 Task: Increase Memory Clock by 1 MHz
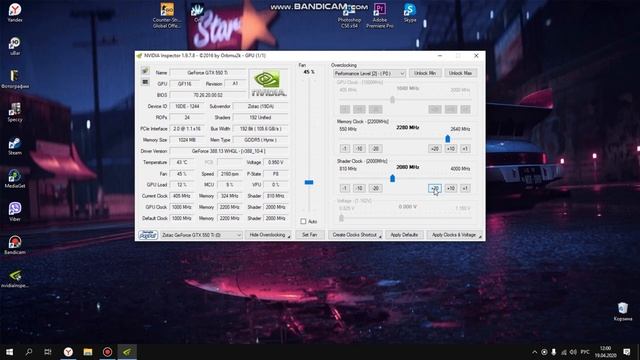coord(465,149)
